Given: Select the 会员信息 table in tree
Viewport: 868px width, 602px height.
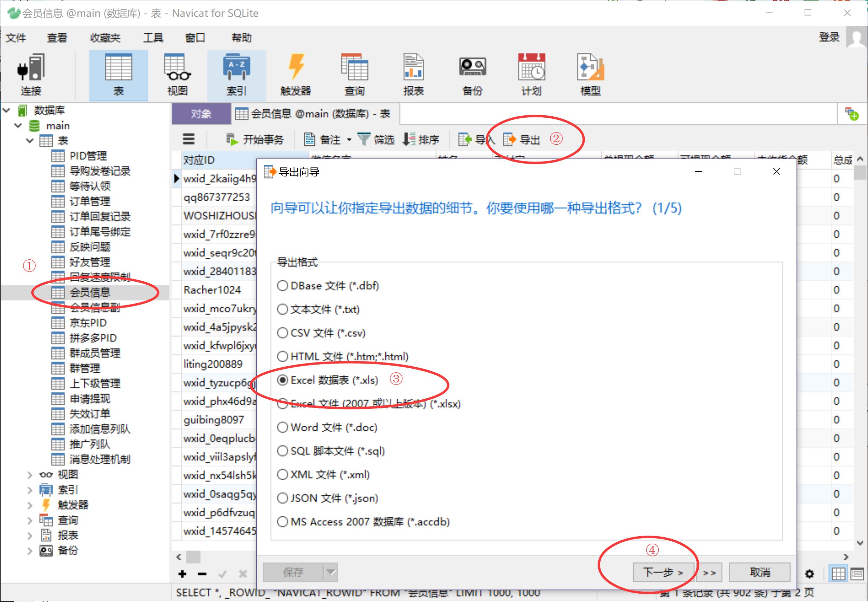Looking at the screenshot, I should tap(90, 292).
